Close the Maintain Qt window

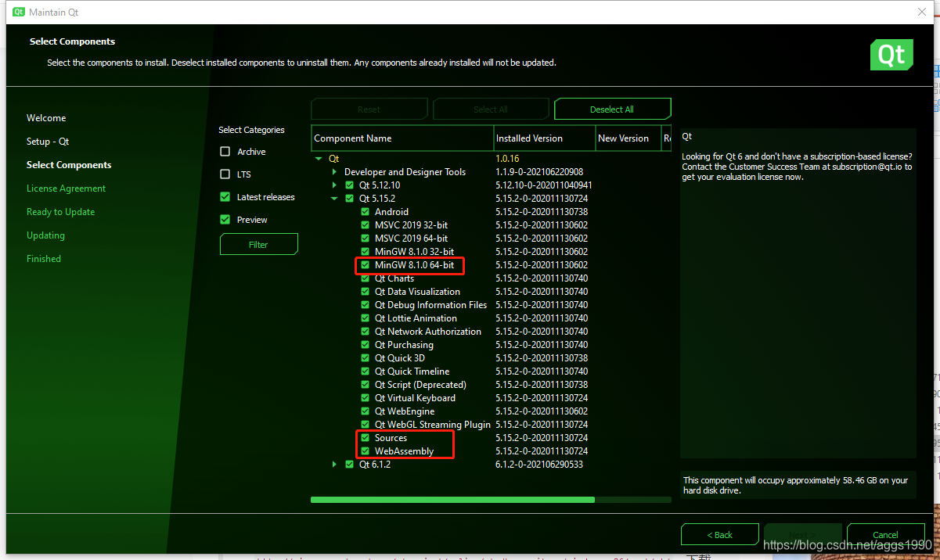click(x=921, y=12)
